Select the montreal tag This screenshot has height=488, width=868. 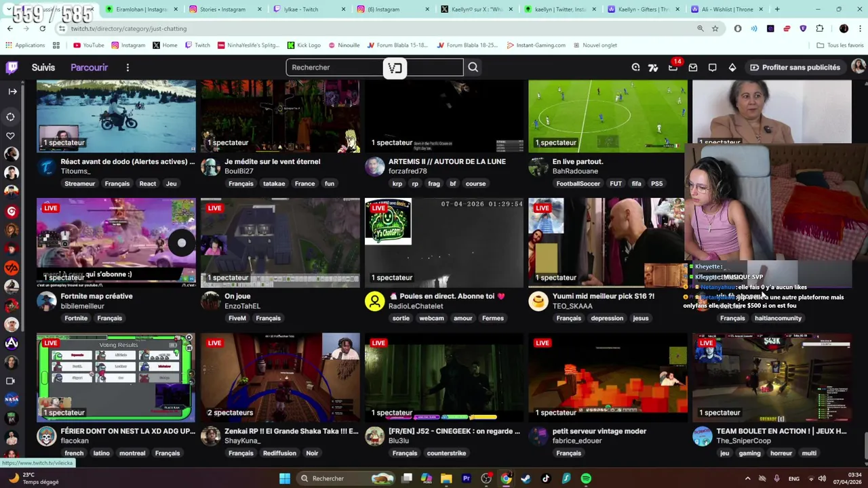tap(132, 453)
